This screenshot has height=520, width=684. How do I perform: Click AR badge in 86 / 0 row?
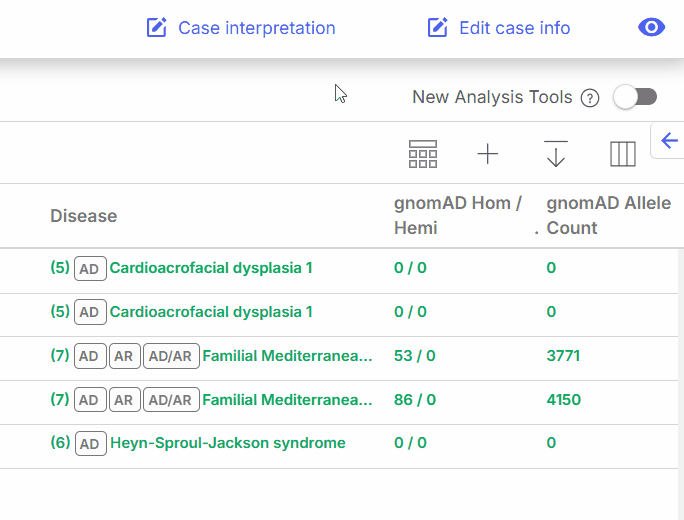125,400
